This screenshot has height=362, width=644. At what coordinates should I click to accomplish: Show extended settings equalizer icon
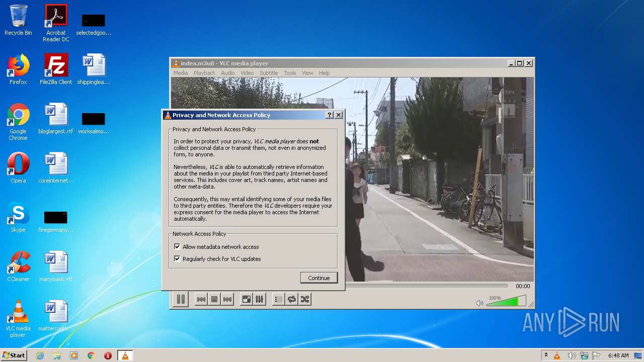pyautogui.click(x=259, y=299)
